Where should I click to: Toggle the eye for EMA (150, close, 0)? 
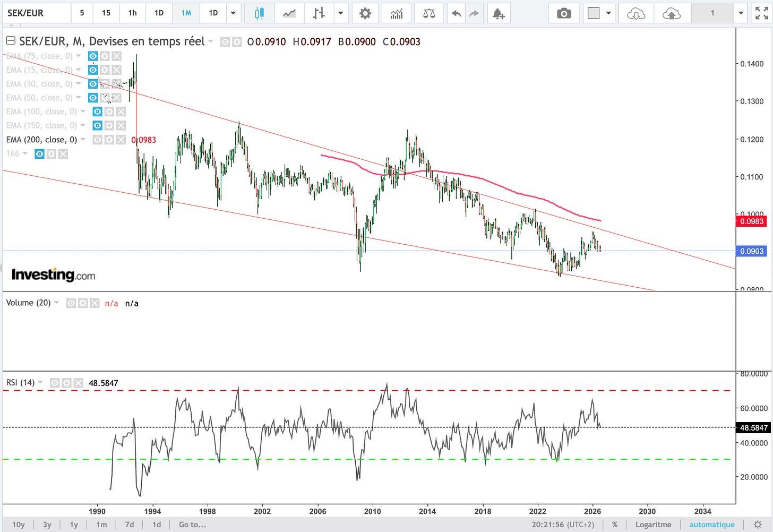97,125
